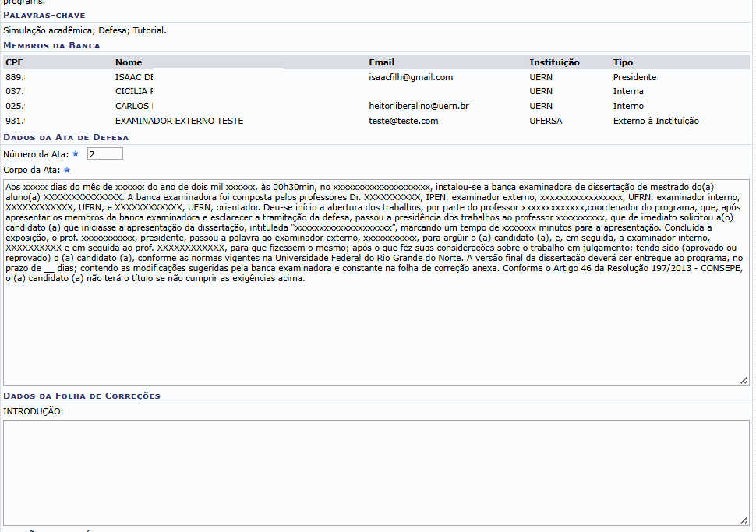Click the Presidente type cell
The width and height of the screenshot is (756, 532).
(634, 77)
